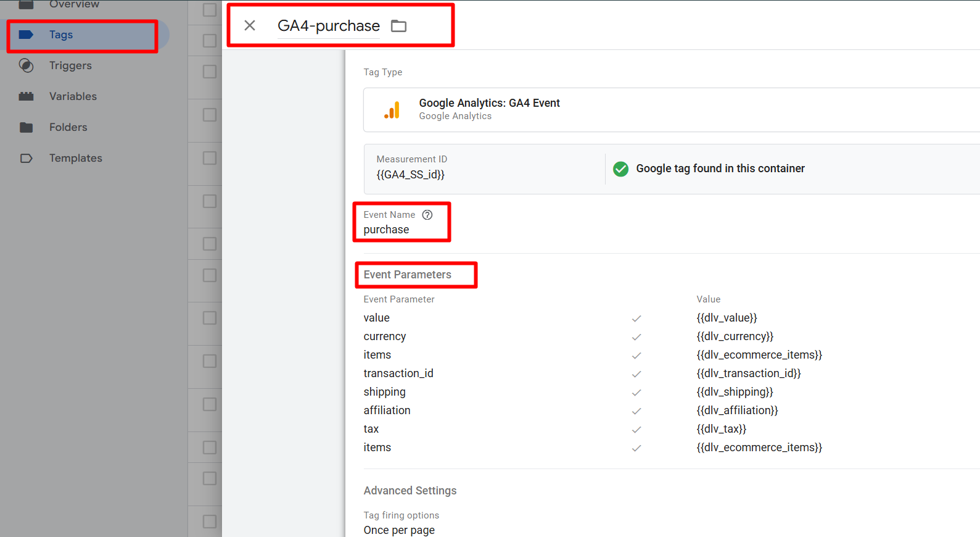Click the Measurement ID value {{GA4_SS_id}}
The height and width of the screenshot is (537, 980).
[410, 175]
